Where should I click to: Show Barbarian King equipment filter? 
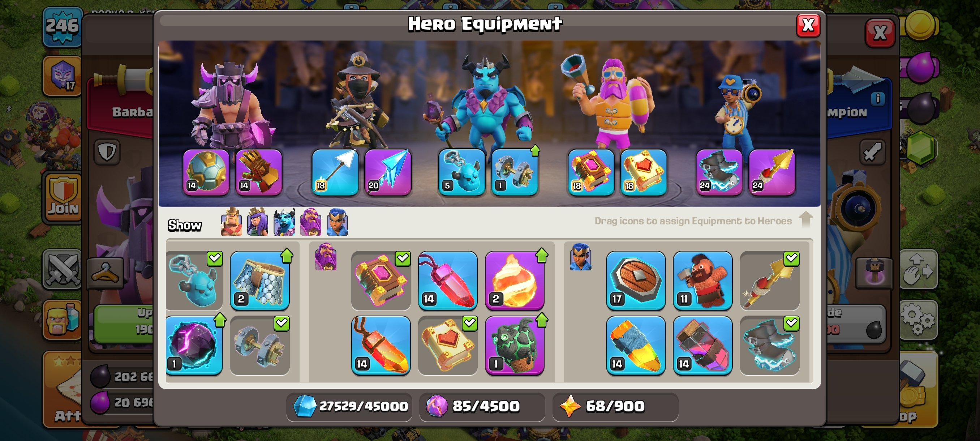point(231,222)
